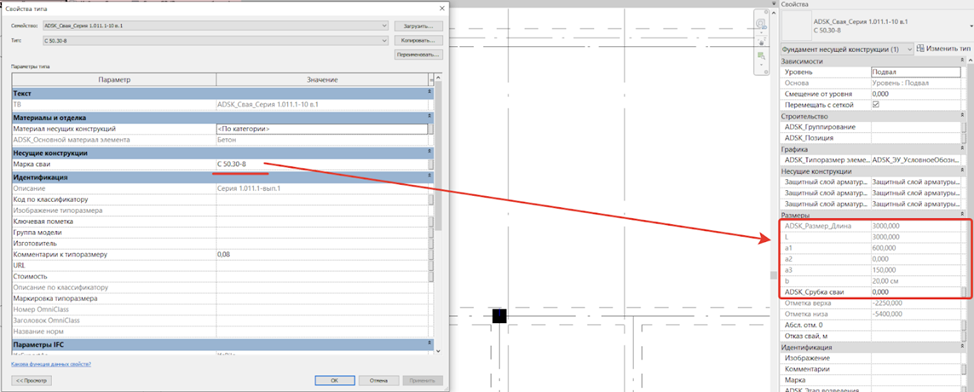Image resolution: width=974 pixels, height=392 pixels.
Task: Click small button in Материал несущих конструкций row
Action: pos(431,129)
